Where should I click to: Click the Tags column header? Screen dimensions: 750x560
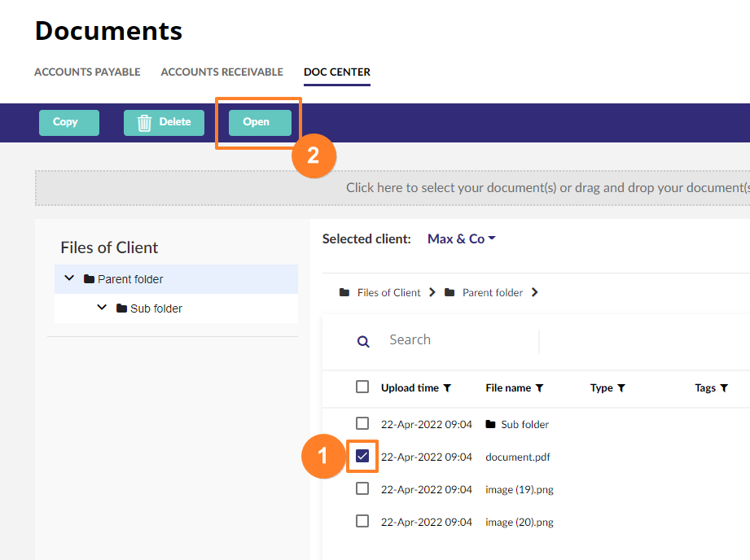705,387
